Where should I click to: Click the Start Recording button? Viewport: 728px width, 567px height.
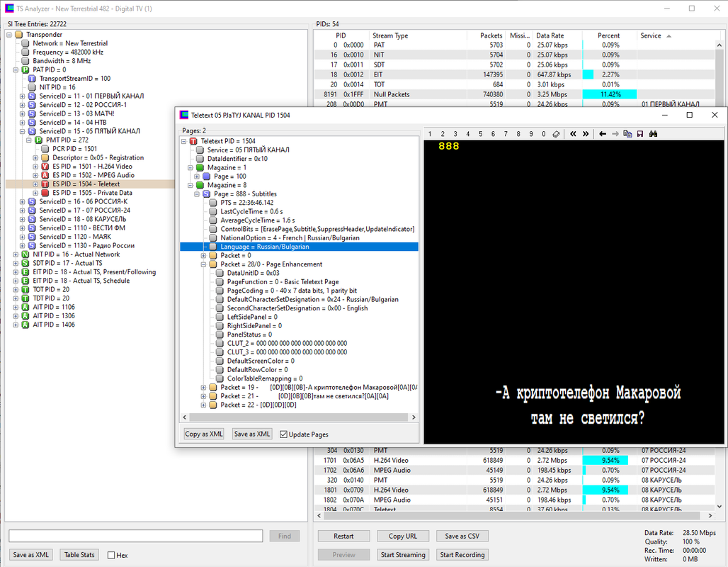tap(462, 554)
